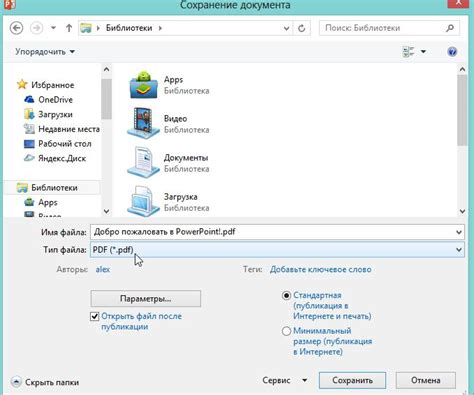Open OneDrive in the sidebar
Image resolution: width=474 pixels, height=395 pixels.
pyautogui.click(x=55, y=100)
